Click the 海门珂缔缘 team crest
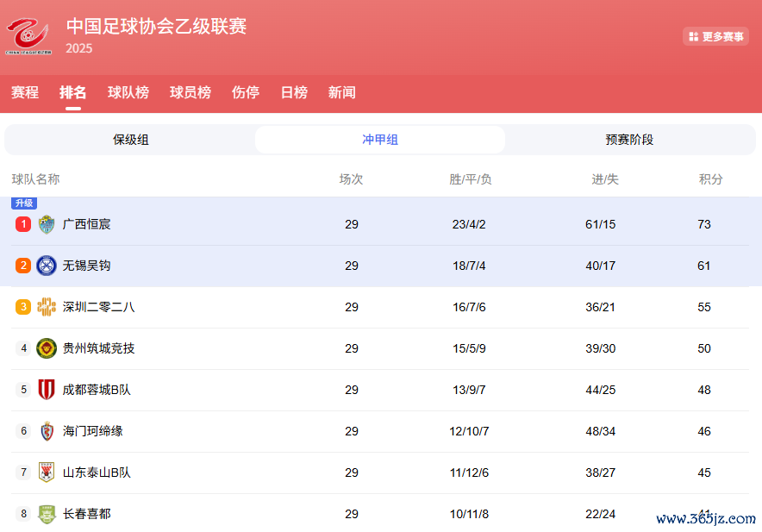The image size is (762, 532). [47, 431]
